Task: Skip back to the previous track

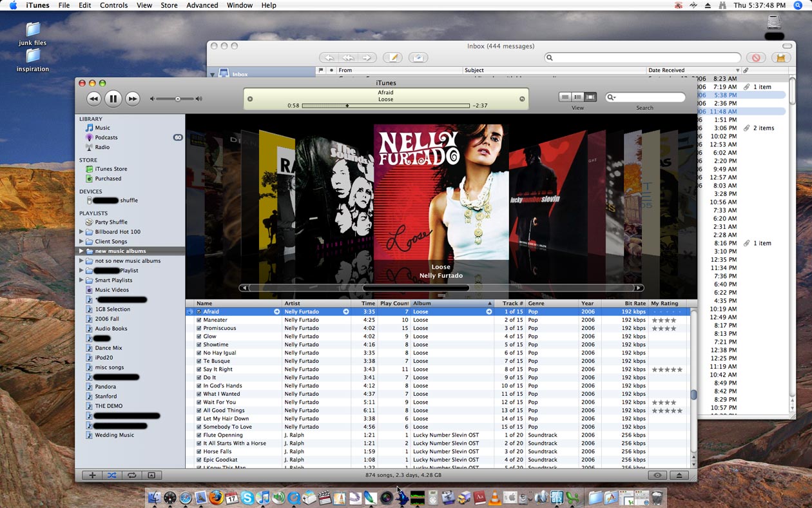Action: pos(93,99)
